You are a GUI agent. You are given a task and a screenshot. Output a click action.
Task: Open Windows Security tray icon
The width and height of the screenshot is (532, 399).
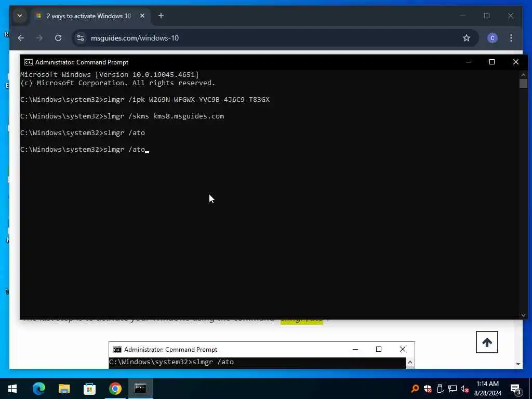click(428, 389)
